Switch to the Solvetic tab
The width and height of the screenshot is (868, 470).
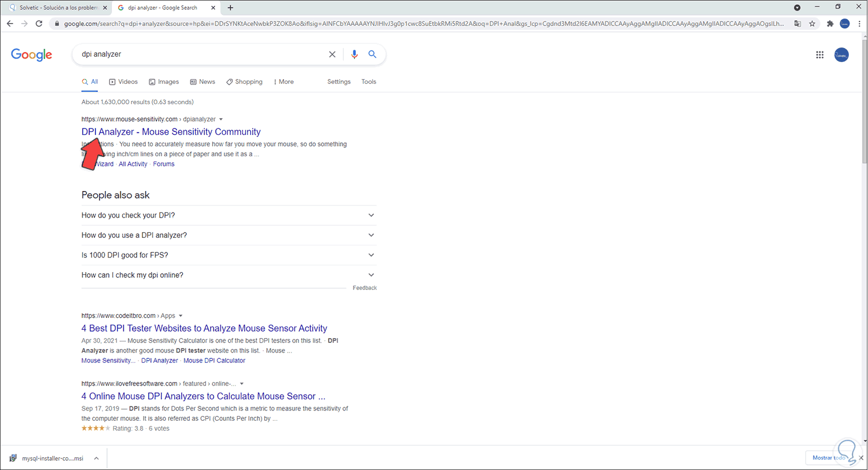coord(56,8)
